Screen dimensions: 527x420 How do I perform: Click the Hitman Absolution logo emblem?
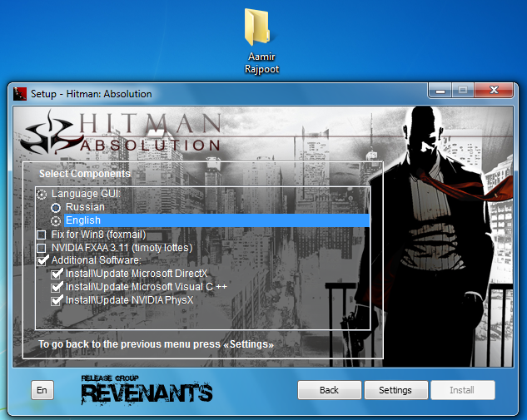tap(50, 134)
